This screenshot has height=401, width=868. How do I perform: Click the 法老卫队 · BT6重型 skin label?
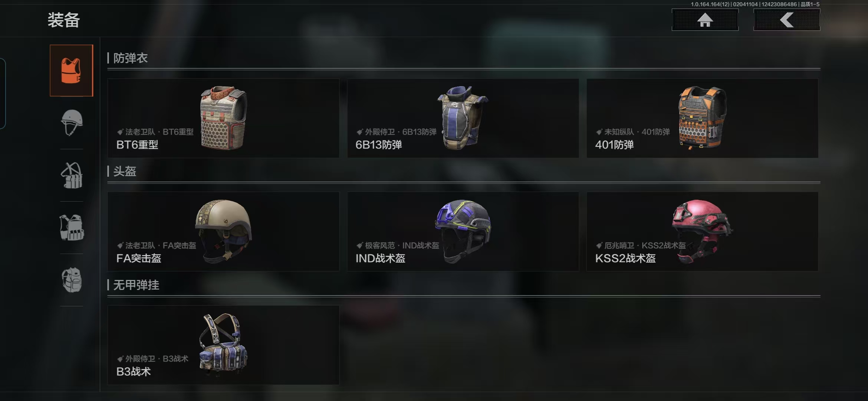click(x=159, y=132)
